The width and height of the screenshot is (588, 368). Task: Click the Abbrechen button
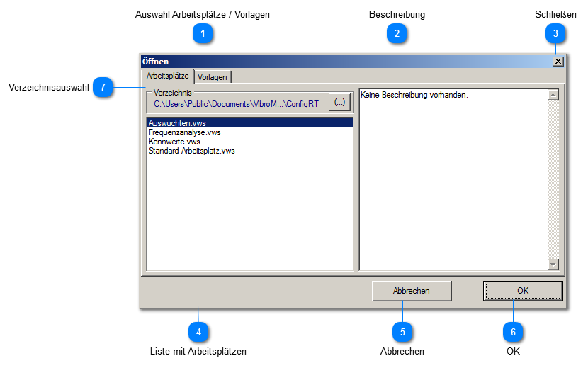tap(412, 291)
